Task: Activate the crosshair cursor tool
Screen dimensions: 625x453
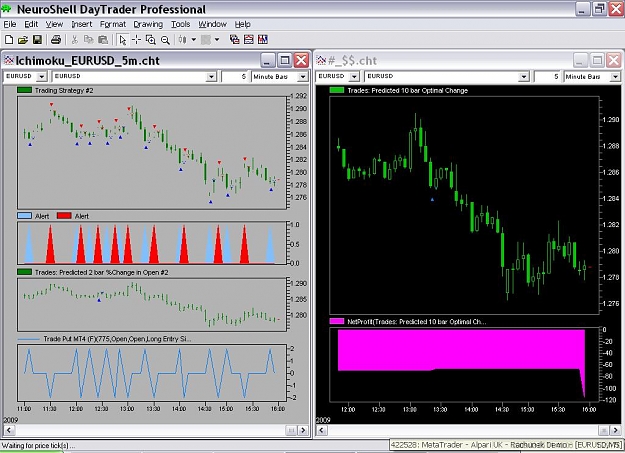Action: click(136, 39)
